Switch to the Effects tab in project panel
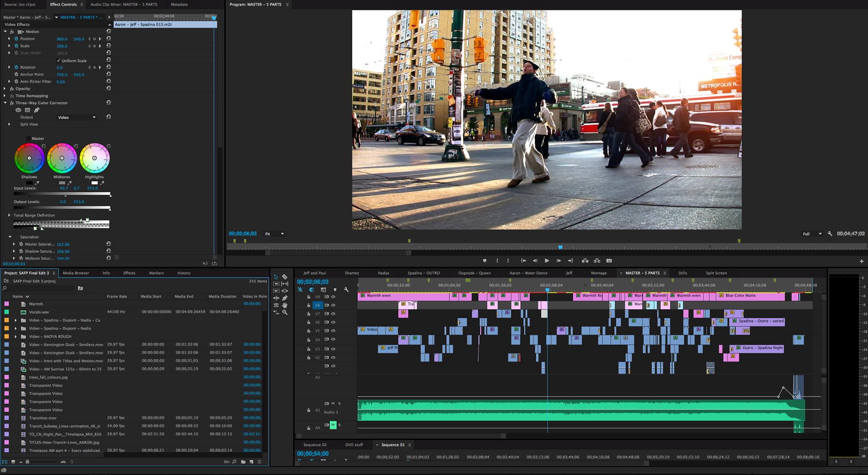 click(x=128, y=273)
